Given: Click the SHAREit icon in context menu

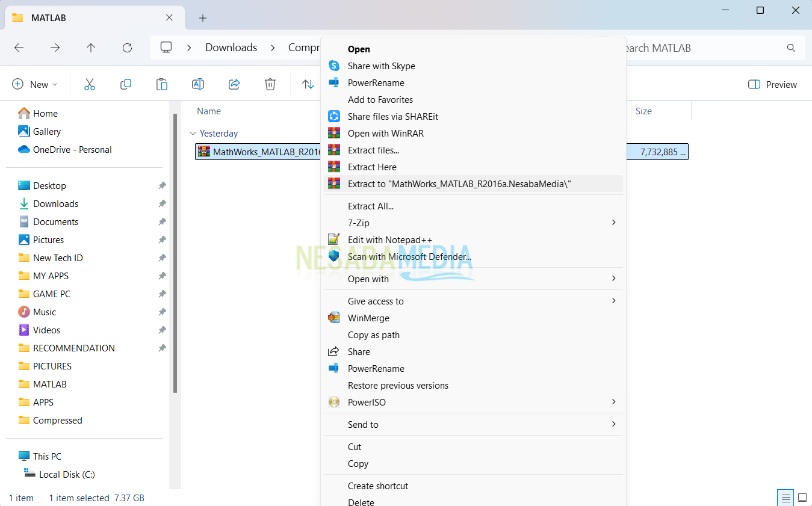Looking at the screenshot, I should [x=334, y=117].
